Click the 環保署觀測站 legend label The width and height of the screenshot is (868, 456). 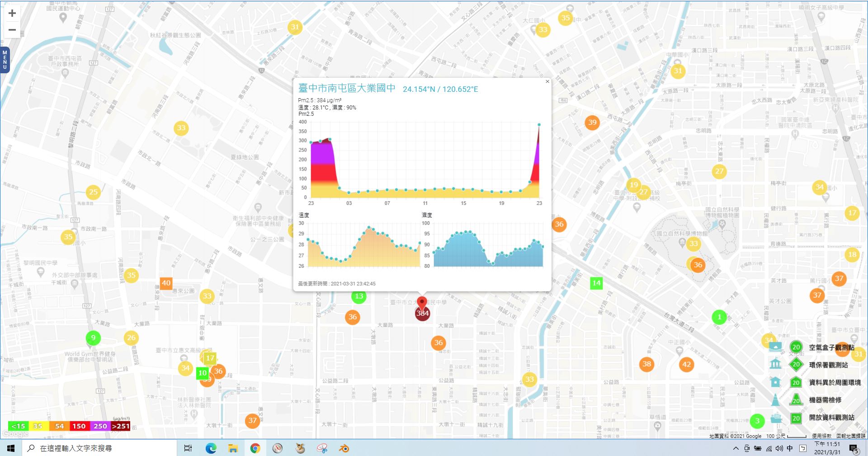click(x=828, y=365)
